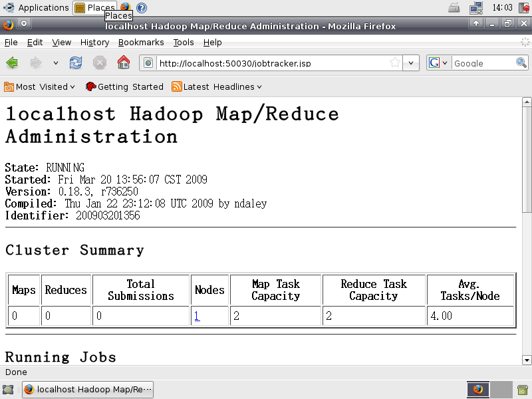Click the network monitor tray icon
The width and height of the screenshot is (532, 399).
click(x=476, y=7)
